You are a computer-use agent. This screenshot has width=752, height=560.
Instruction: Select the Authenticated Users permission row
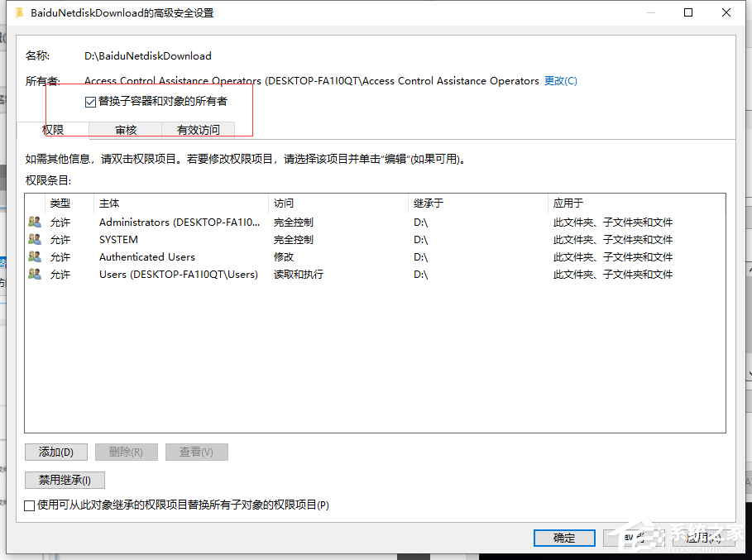pyautogui.click(x=248, y=256)
